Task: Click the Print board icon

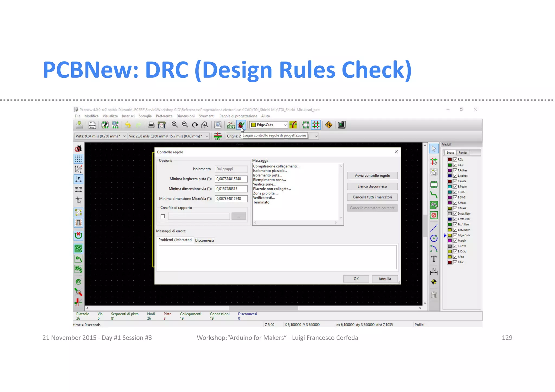Action: 151,125
